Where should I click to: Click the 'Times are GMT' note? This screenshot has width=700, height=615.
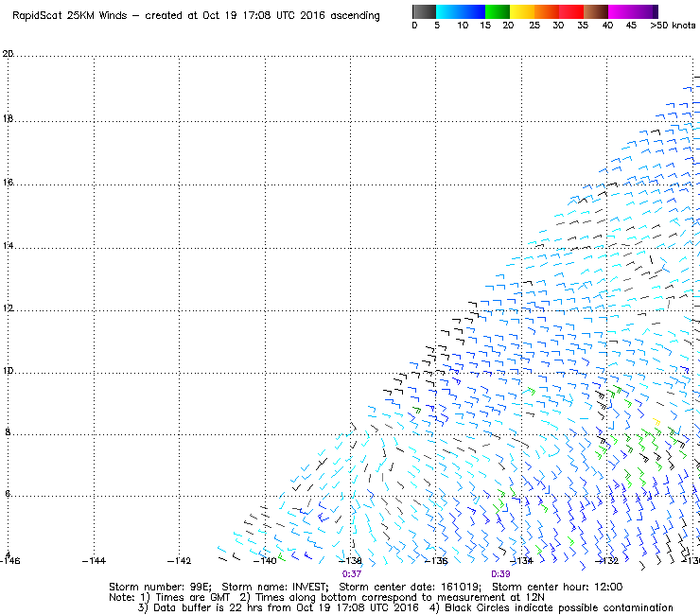click(192, 598)
